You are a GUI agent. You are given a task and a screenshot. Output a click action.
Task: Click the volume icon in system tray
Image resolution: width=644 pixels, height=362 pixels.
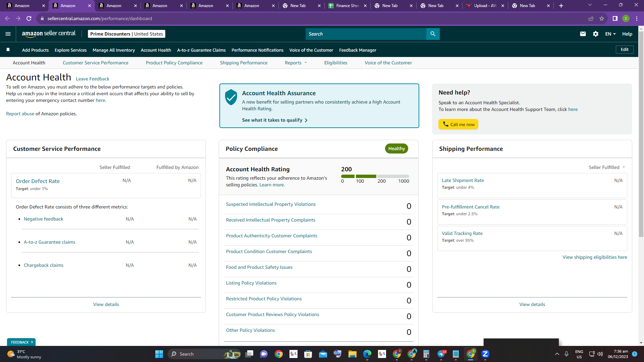[600, 354]
